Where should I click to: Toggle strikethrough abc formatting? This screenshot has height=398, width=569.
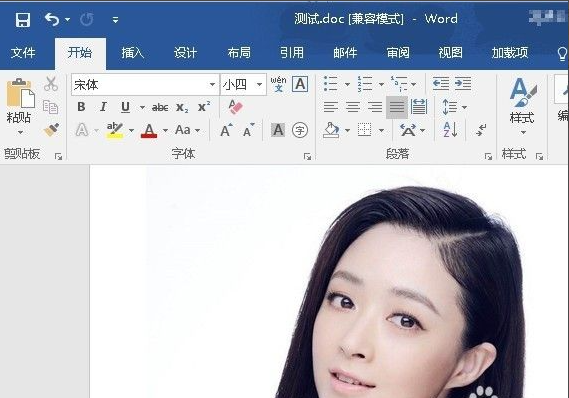coord(160,107)
